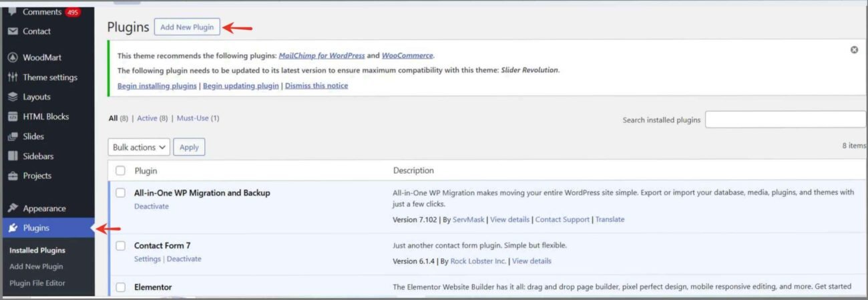Filter plugins by Active tab
The height and width of the screenshot is (300, 868).
click(147, 118)
